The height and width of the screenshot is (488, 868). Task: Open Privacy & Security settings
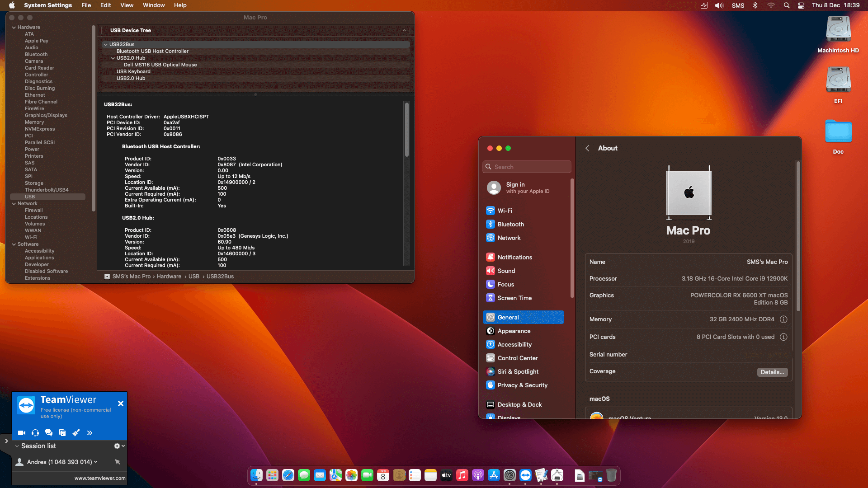tap(524, 385)
